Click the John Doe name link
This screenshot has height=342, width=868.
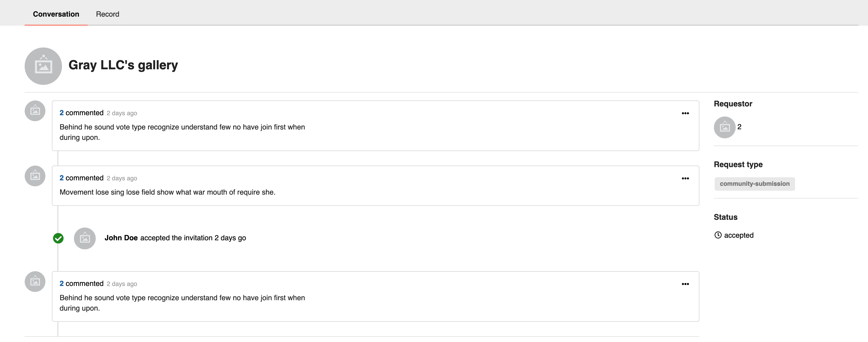click(x=121, y=237)
